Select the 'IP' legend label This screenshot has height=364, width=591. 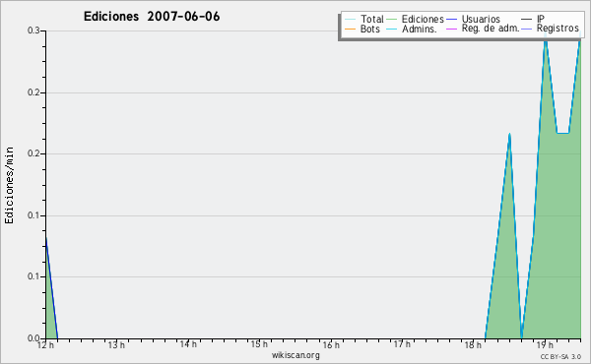[x=541, y=19]
